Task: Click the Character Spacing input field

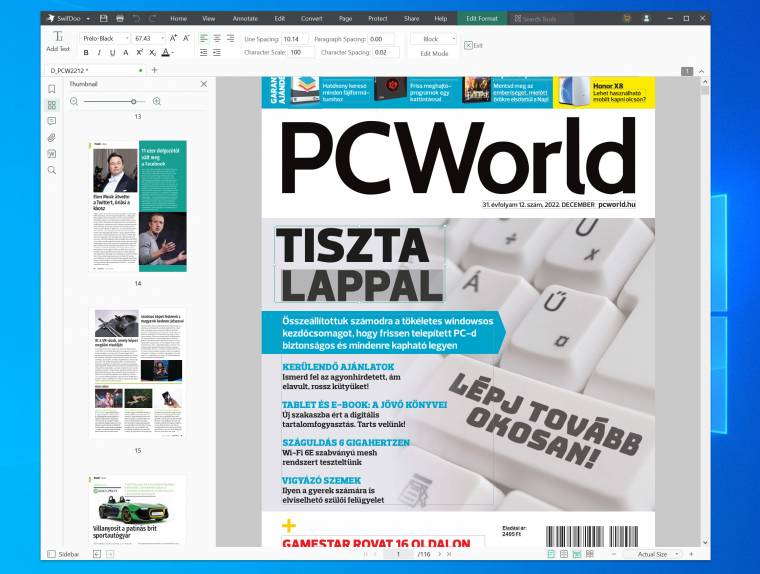Action: pos(386,52)
